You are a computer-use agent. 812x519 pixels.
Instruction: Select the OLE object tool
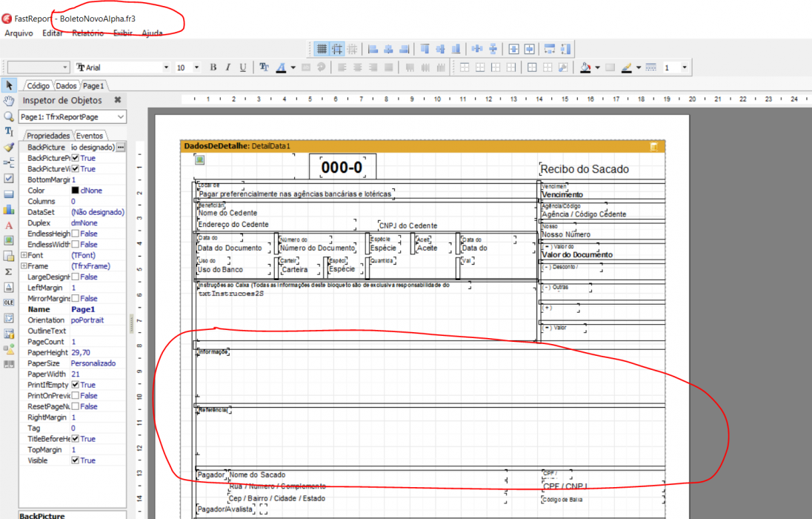pyautogui.click(x=9, y=303)
